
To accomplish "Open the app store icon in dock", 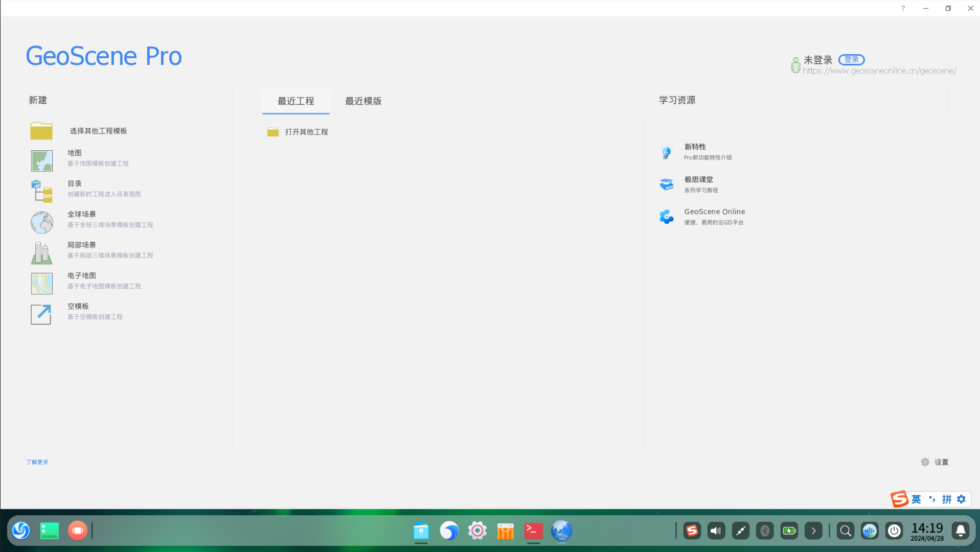I will pyautogui.click(x=505, y=532).
